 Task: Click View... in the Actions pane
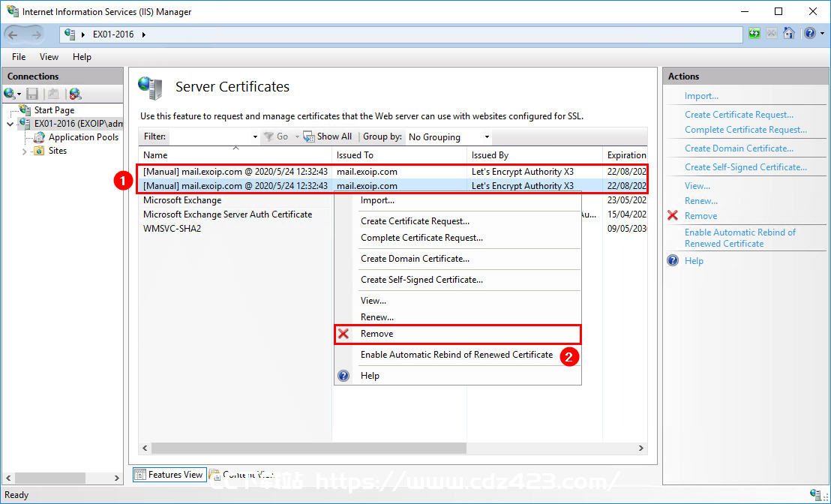[x=697, y=186]
